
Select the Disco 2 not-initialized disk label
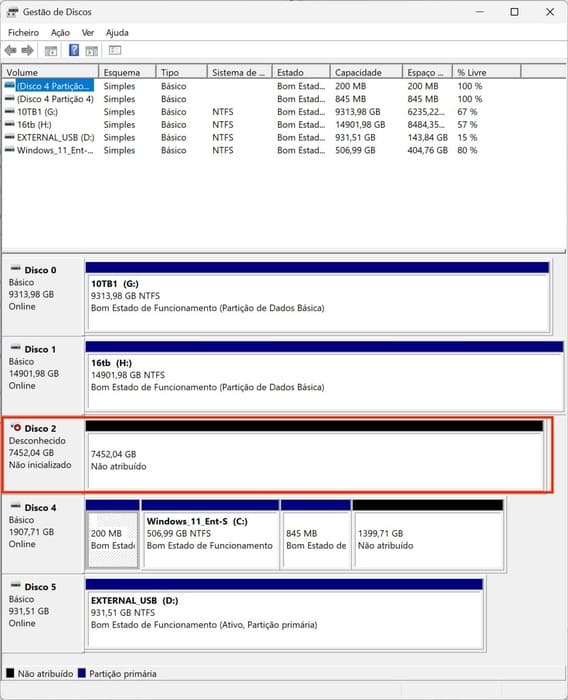pos(43,454)
